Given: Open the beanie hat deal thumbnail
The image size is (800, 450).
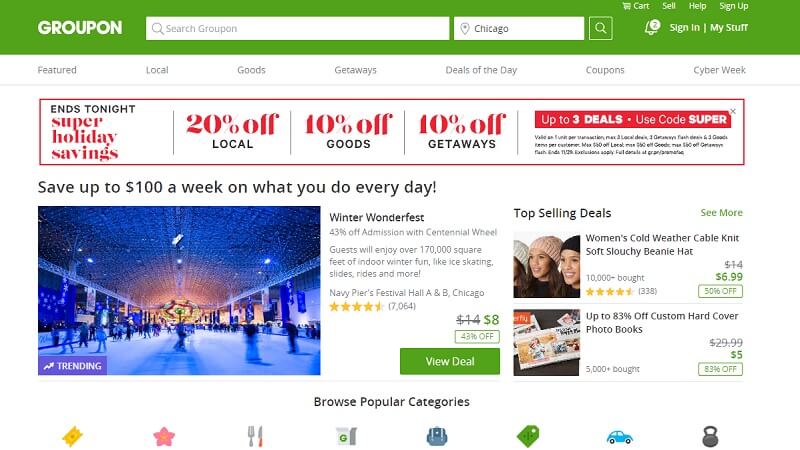Looking at the screenshot, I should 546,265.
